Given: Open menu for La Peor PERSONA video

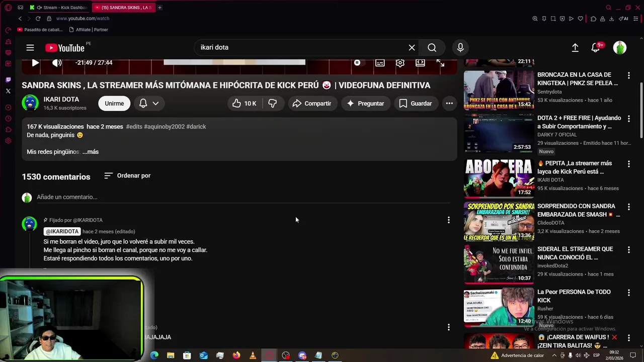Looking at the screenshot, I should [x=629, y=293].
